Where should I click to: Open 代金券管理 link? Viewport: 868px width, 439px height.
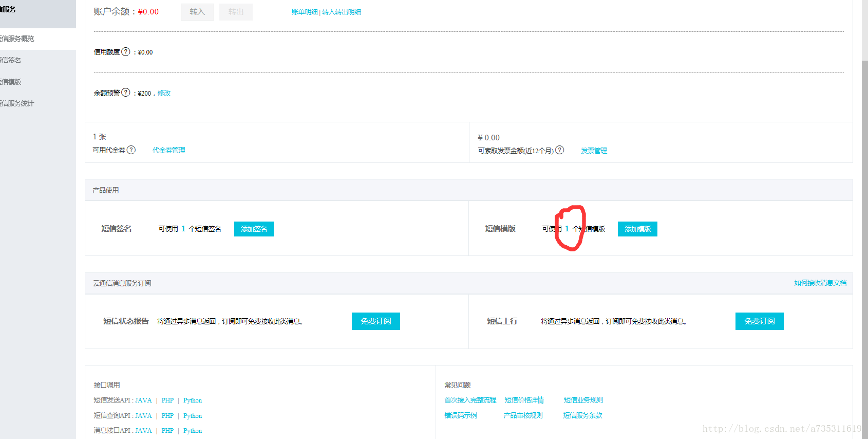coord(168,150)
